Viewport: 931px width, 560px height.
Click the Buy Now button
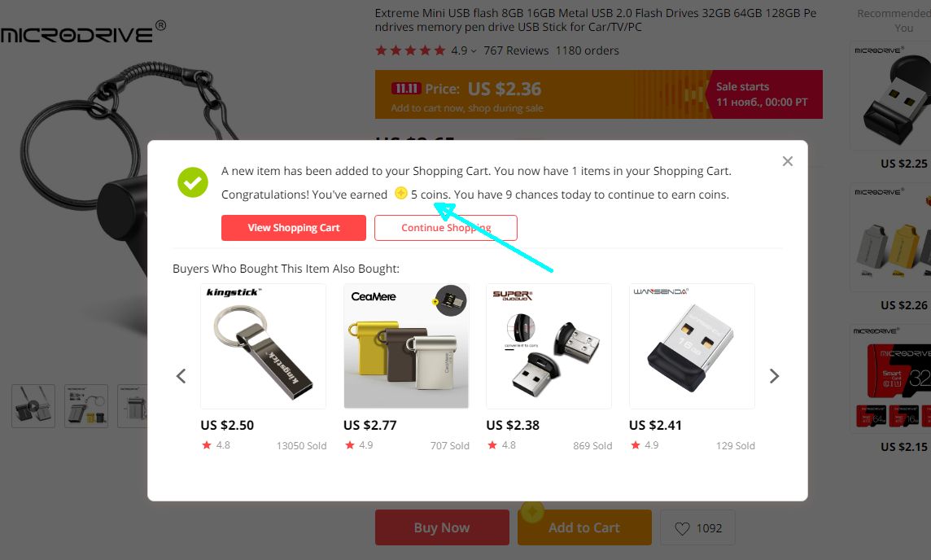442,527
